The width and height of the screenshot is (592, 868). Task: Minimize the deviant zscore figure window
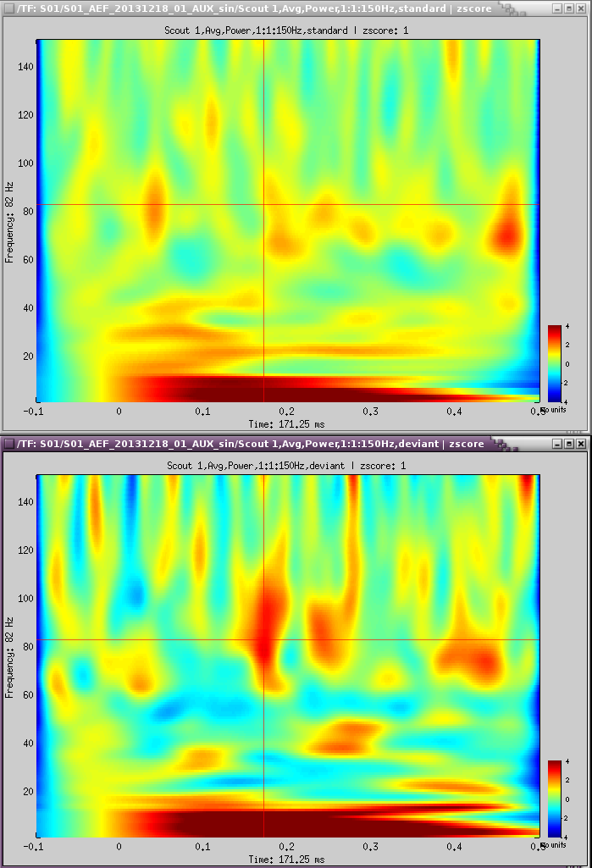(556, 444)
